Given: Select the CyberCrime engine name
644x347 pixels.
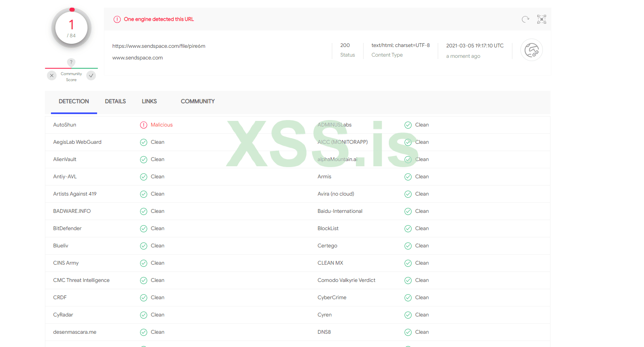Looking at the screenshot, I should 332,298.
